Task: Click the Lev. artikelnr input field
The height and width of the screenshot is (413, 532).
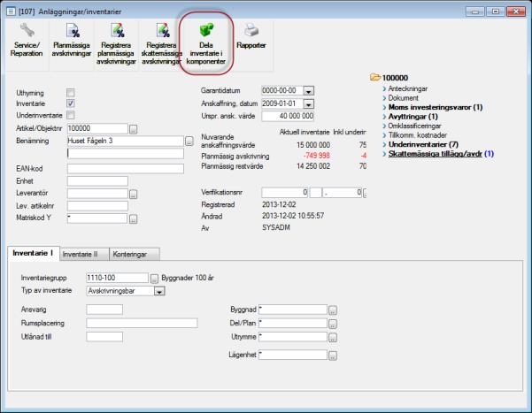Action: [97, 206]
